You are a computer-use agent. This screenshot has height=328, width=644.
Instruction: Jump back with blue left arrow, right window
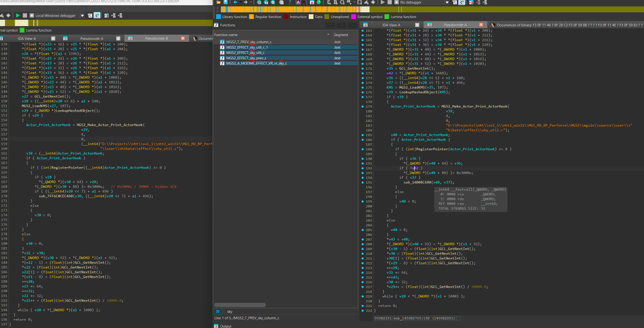coord(236,3)
